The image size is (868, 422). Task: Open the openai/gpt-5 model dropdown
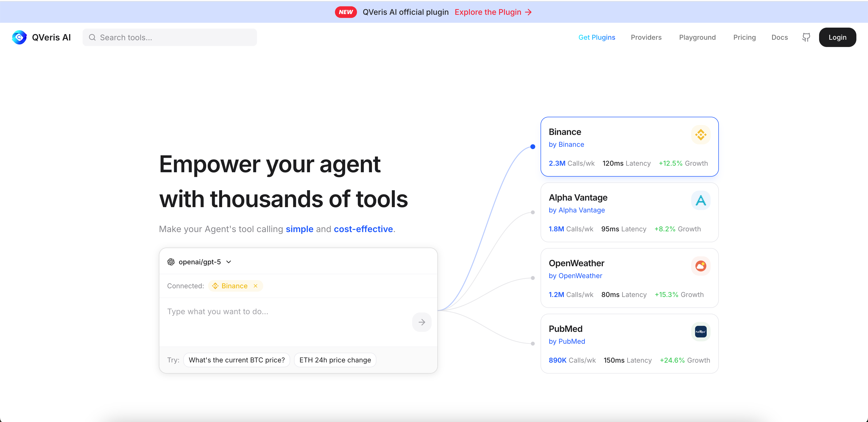[200, 262]
